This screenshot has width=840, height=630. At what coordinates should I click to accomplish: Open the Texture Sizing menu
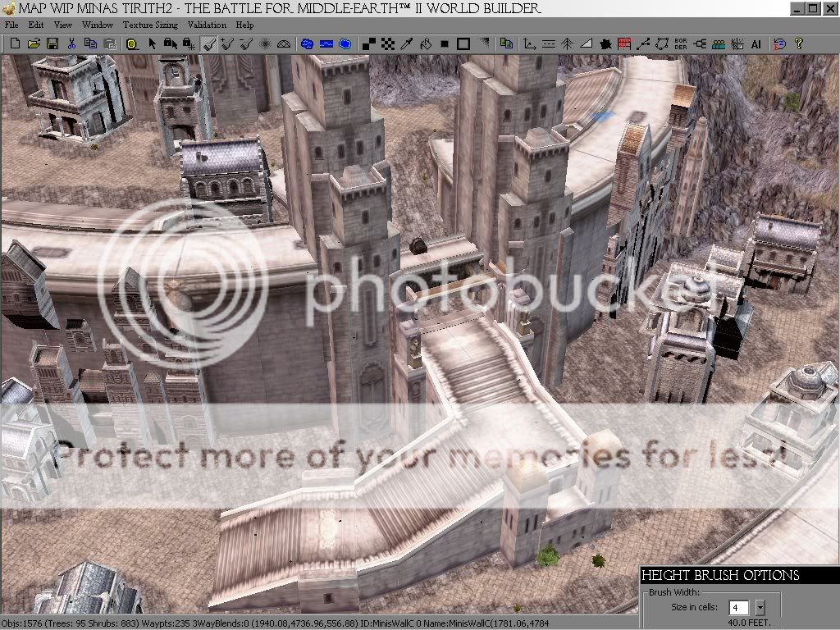[150, 25]
